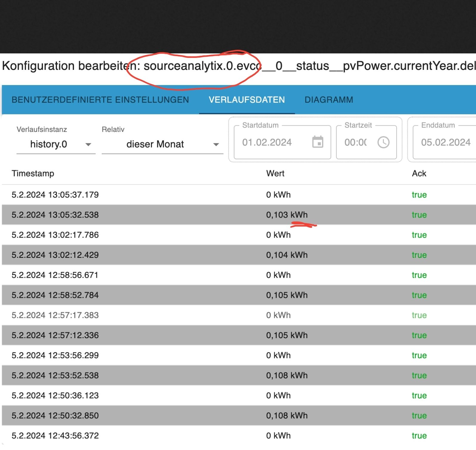Select the Verlaufsdaten tab
Viewport: 476px width, 450px height.
[247, 100]
